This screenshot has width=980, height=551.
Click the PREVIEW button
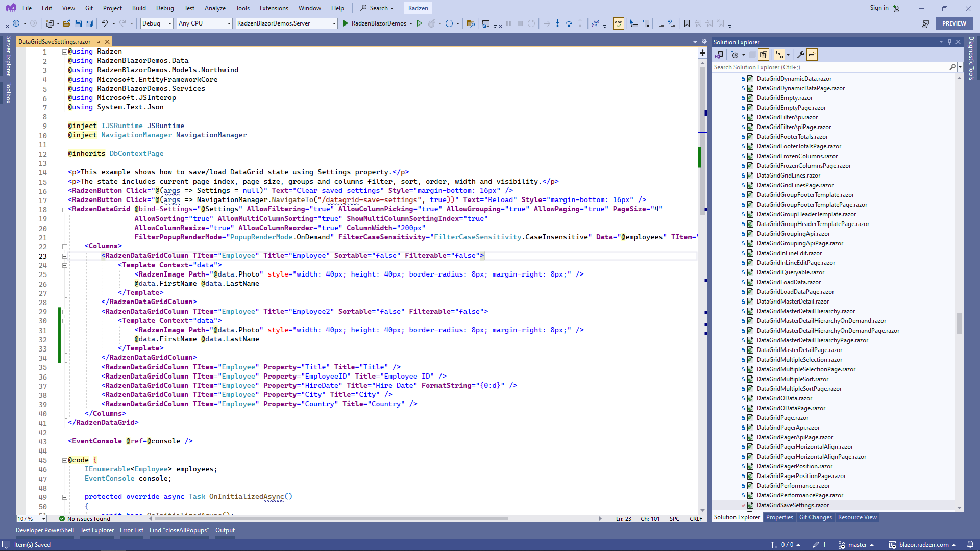[953, 23]
